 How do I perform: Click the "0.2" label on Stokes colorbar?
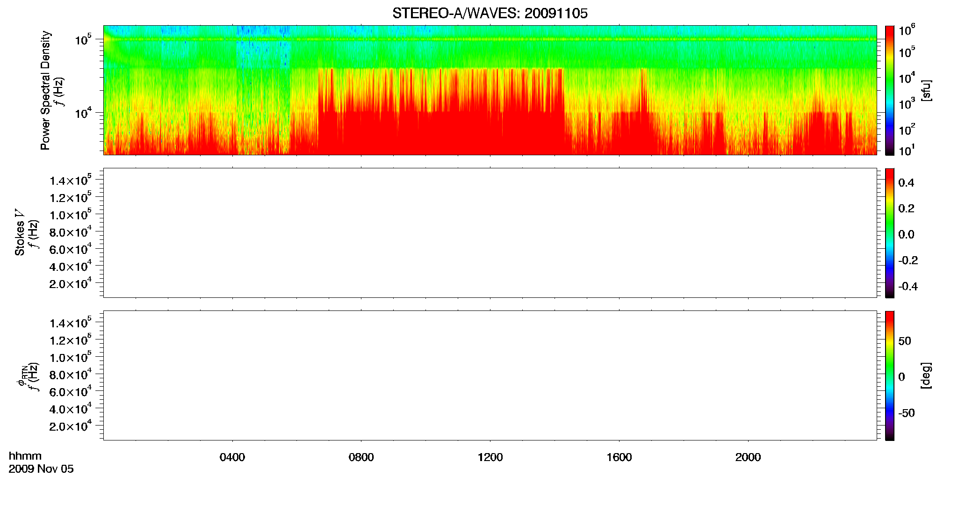tap(906, 208)
